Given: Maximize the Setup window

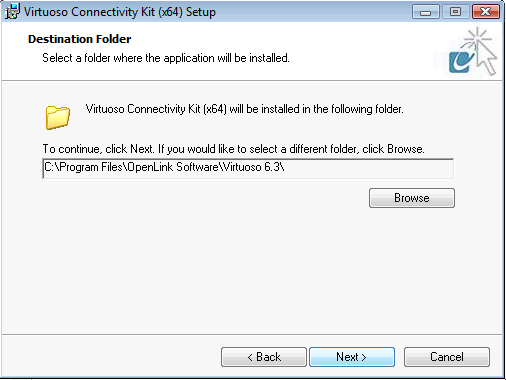Looking at the screenshot, I should [x=455, y=12].
